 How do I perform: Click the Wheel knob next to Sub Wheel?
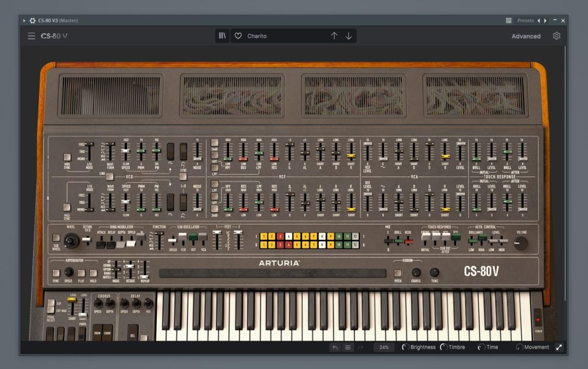[71, 240]
